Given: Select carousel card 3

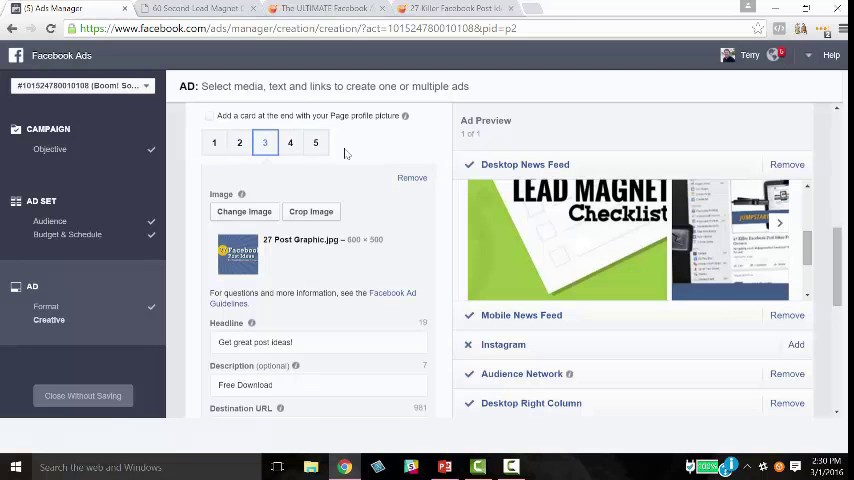Looking at the screenshot, I should coord(265,143).
